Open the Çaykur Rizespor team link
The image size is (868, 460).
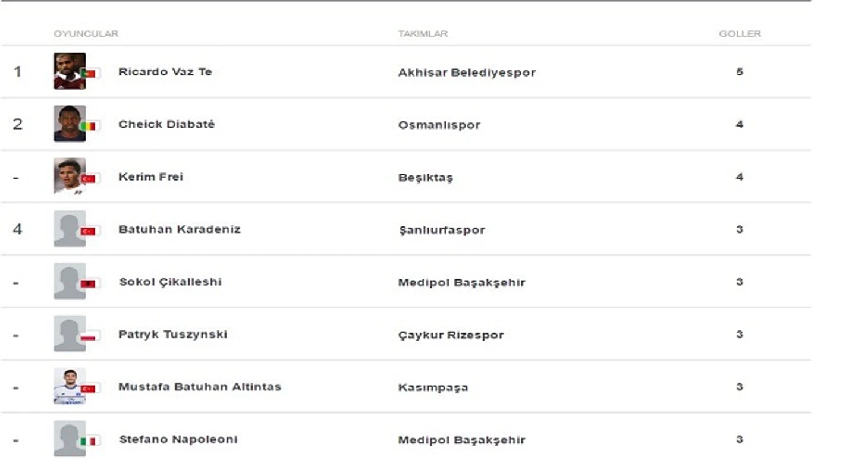(451, 335)
